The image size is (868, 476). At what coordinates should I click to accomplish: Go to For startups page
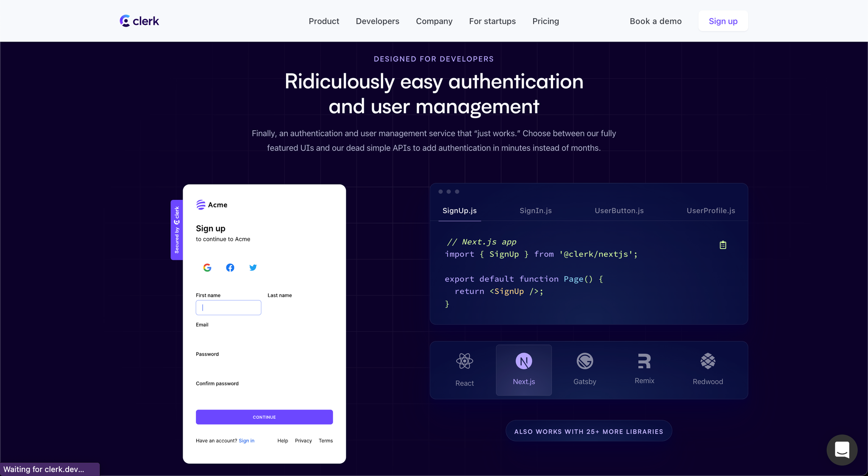[x=492, y=21]
